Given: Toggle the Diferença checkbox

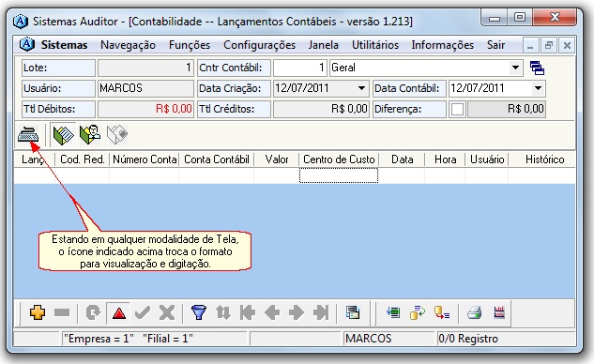Looking at the screenshot, I should [457, 109].
